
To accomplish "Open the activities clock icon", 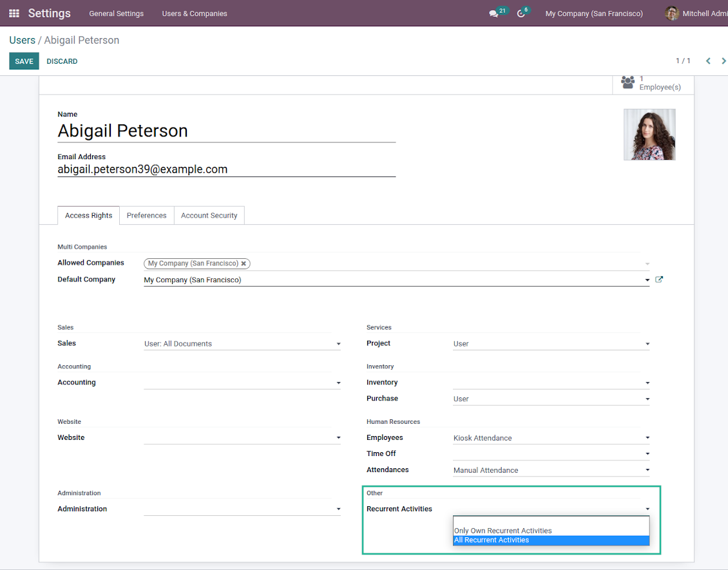I will tap(521, 14).
